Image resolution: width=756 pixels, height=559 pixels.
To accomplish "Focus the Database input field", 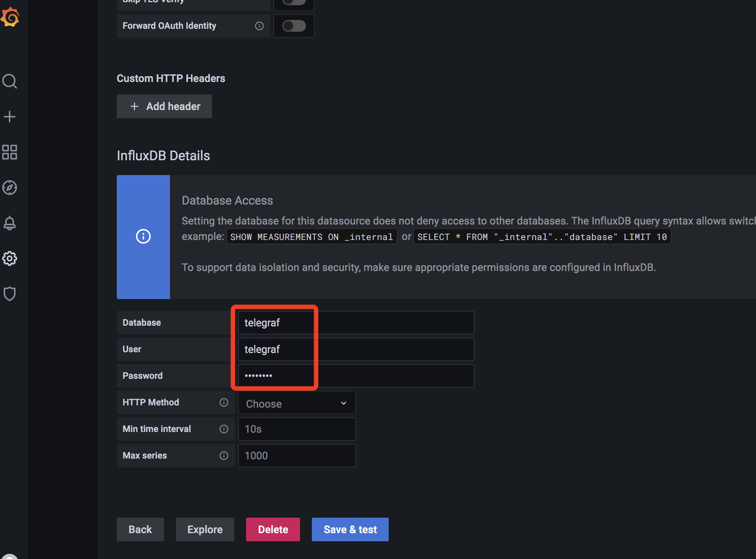I will pyautogui.click(x=356, y=323).
